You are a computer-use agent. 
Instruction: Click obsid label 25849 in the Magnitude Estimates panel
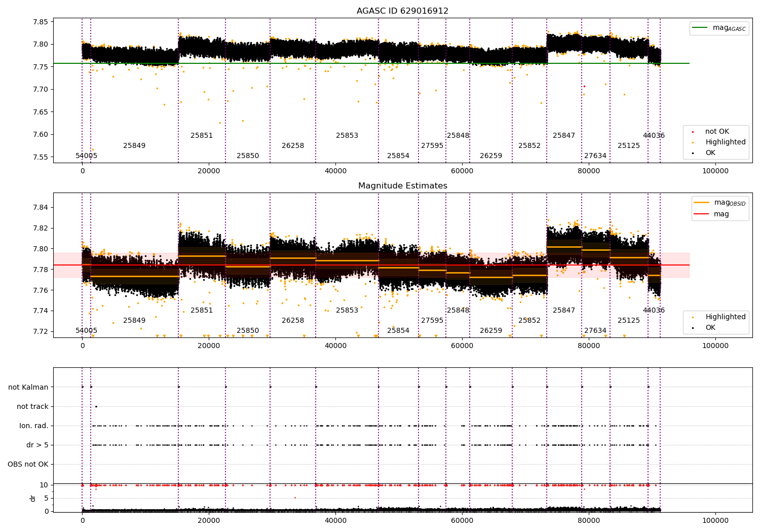coord(134,321)
